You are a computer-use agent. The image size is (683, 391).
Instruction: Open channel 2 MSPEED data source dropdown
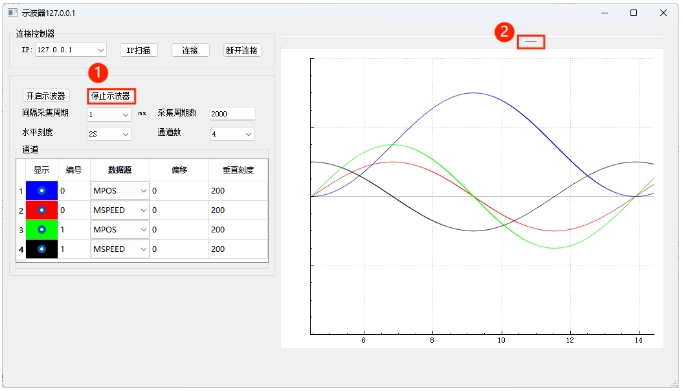tap(120, 210)
